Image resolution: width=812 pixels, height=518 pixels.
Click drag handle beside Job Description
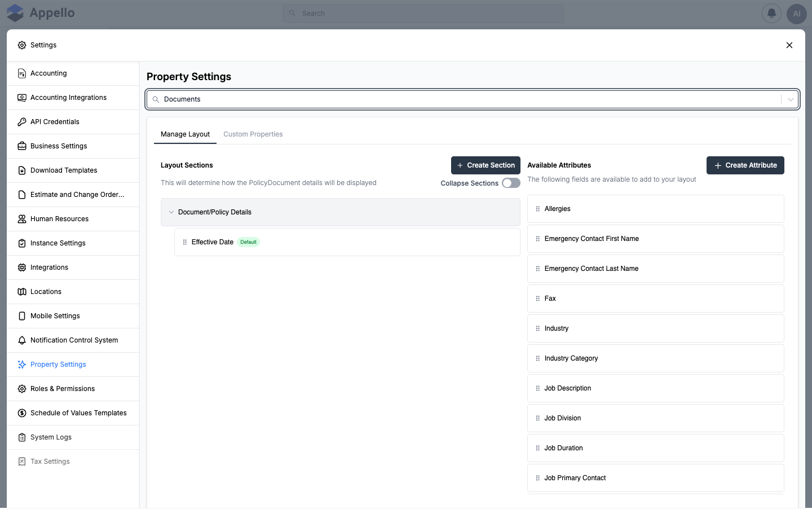[x=538, y=388]
